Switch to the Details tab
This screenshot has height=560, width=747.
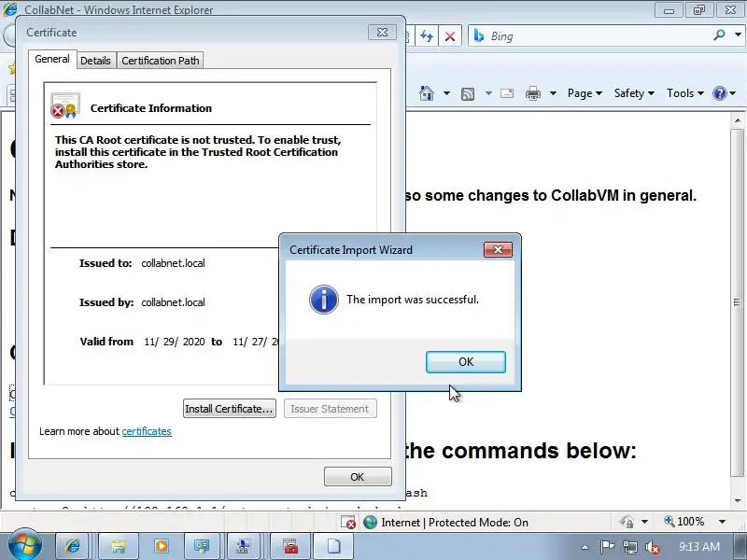[96, 61]
